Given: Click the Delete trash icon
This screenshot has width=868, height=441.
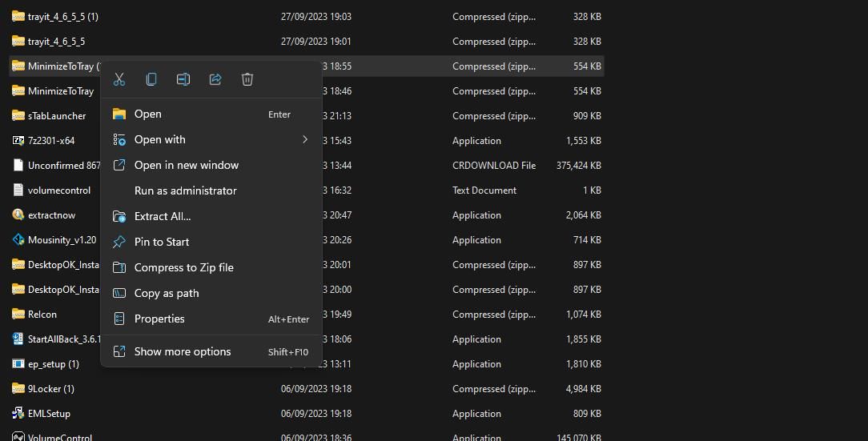Looking at the screenshot, I should (247, 79).
